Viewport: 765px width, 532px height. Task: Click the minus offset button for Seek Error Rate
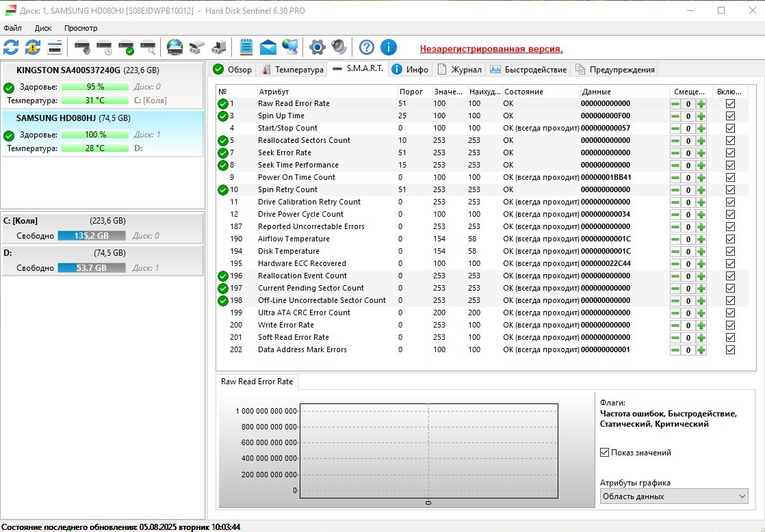[x=675, y=153]
